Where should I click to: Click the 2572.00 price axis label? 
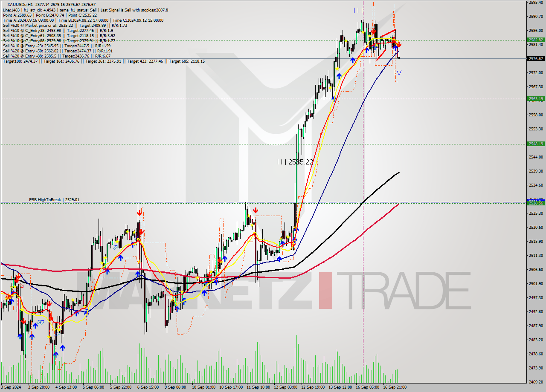(536, 73)
